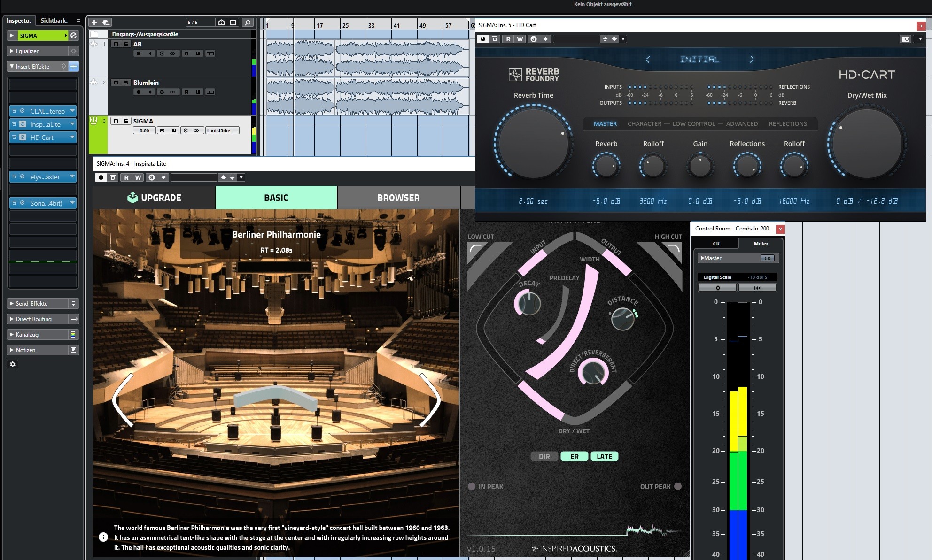This screenshot has width=932, height=560.
Task: Enable record on the AB track
Action: [x=138, y=54]
